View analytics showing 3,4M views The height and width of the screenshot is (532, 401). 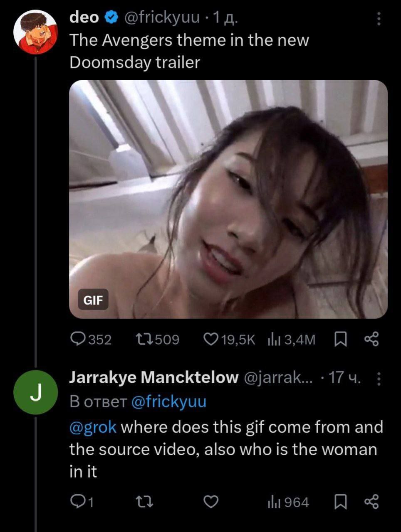(272, 340)
